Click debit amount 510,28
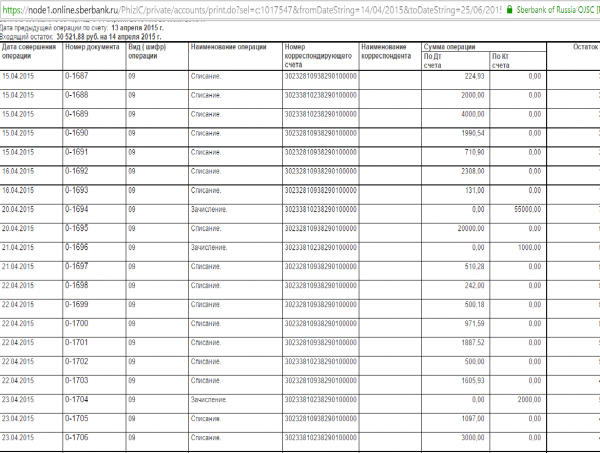The width and height of the screenshot is (600, 453). [x=474, y=266]
